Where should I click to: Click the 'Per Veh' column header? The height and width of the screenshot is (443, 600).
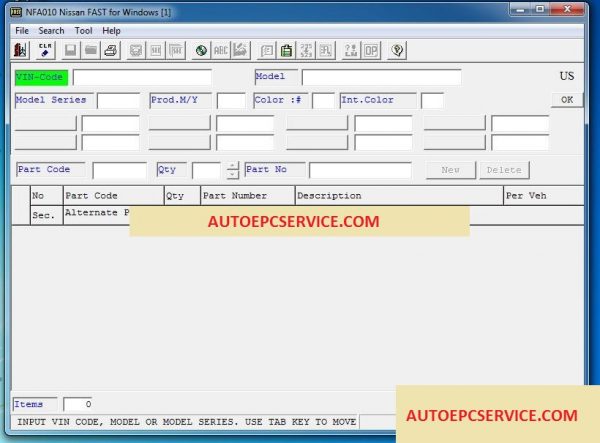[543, 196]
